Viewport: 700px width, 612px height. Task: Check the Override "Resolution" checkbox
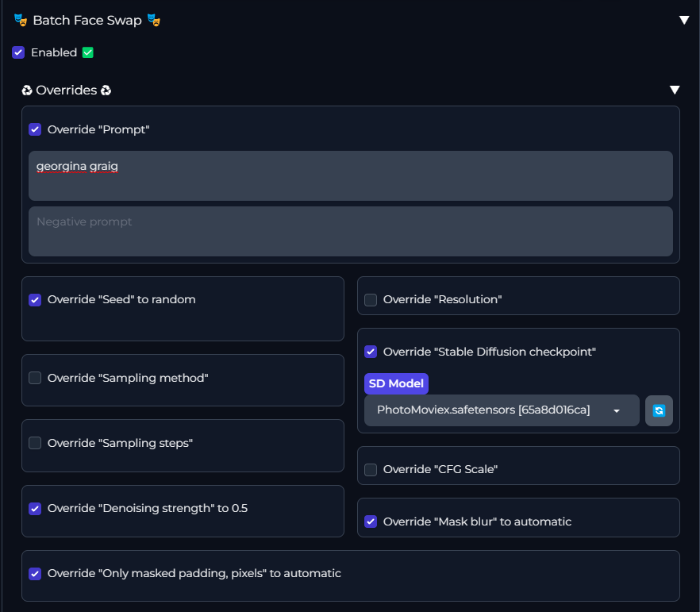[371, 299]
